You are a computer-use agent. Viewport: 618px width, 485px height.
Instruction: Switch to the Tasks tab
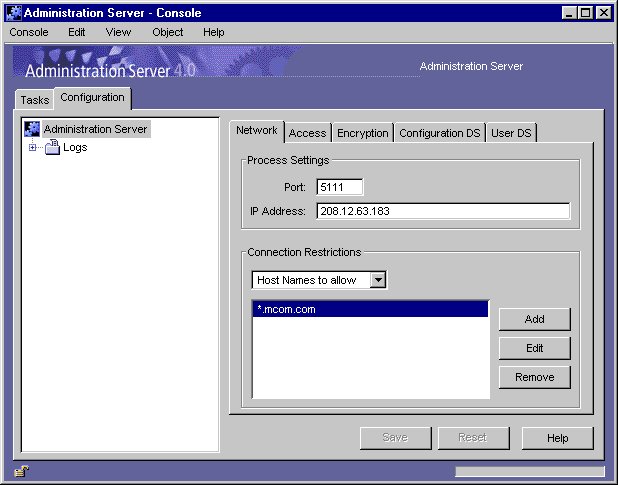tap(35, 100)
